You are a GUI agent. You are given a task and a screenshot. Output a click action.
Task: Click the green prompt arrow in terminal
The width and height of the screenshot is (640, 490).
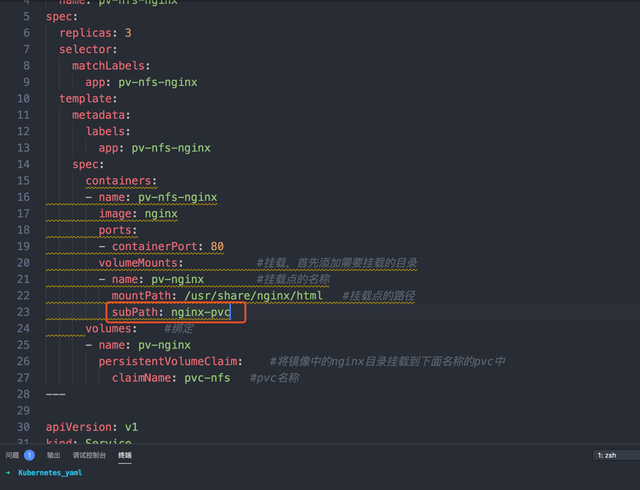pos(8,472)
